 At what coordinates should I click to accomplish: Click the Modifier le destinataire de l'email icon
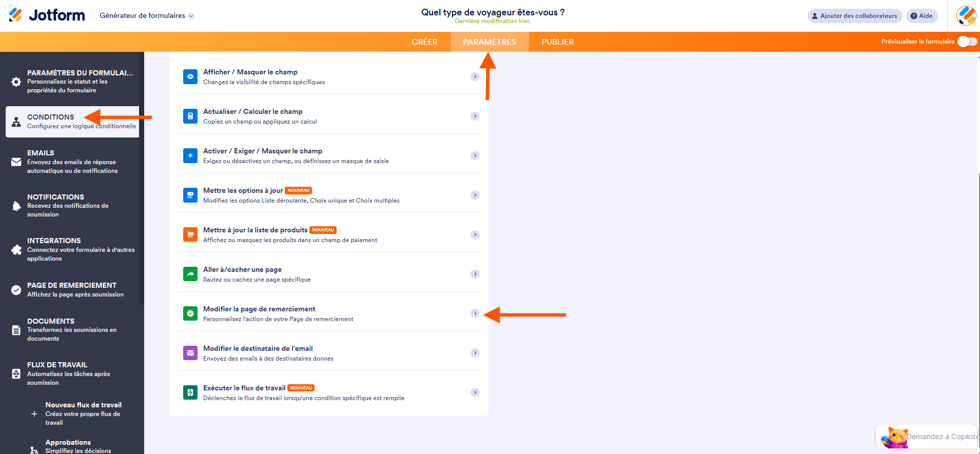tap(190, 353)
